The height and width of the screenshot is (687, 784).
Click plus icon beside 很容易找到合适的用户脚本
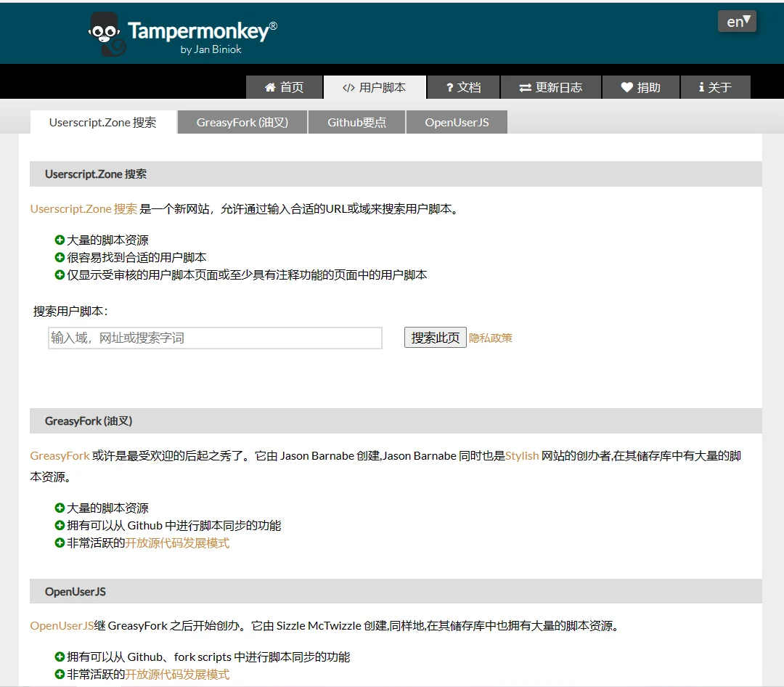[x=60, y=257]
